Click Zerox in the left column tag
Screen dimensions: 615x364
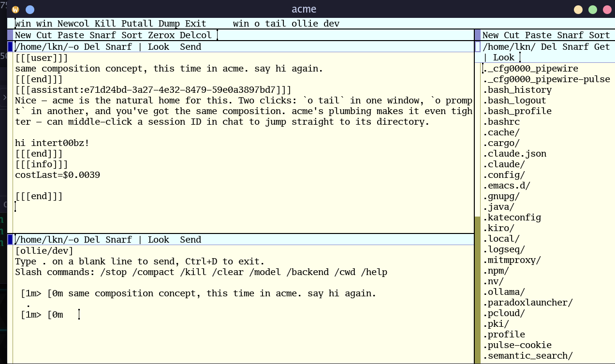click(161, 35)
